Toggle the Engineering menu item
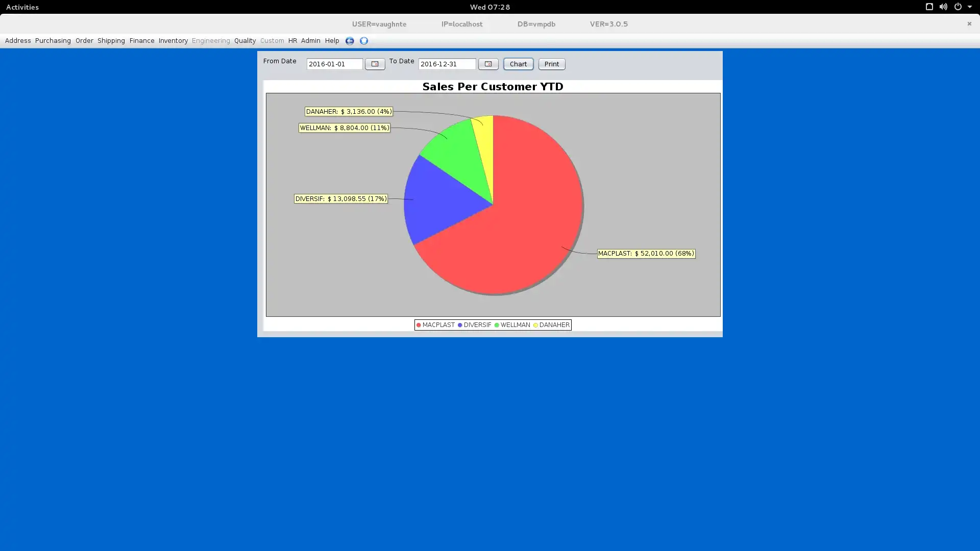Image resolution: width=980 pixels, height=551 pixels. [211, 40]
